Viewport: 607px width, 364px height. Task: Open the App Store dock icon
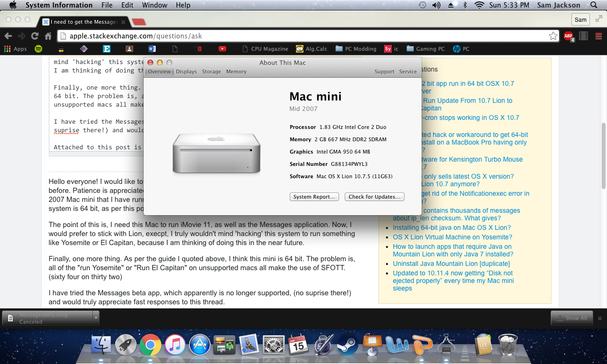[x=200, y=345]
